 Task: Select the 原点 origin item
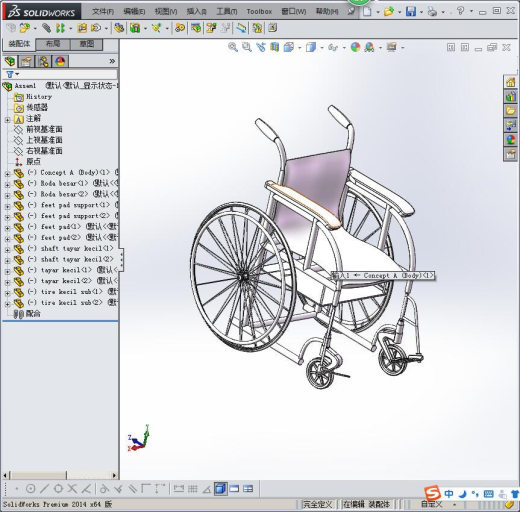point(27,162)
